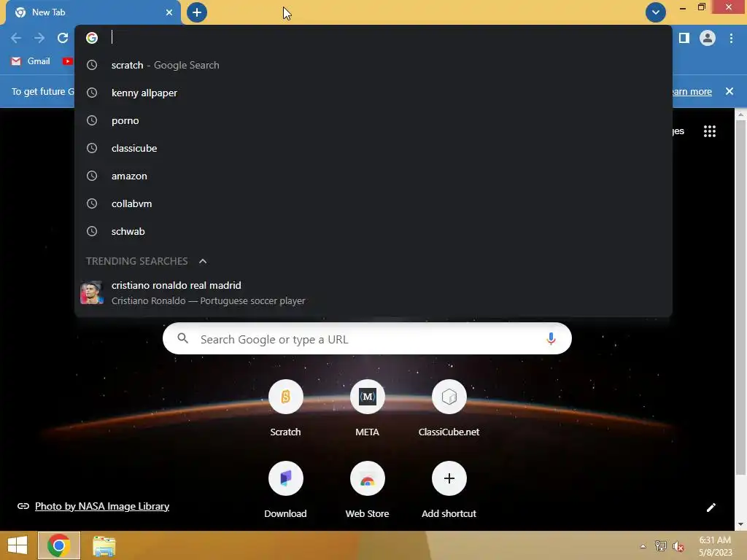Open the tab search dropdown arrow
This screenshot has width=747, height=560.
click(656, 12)
